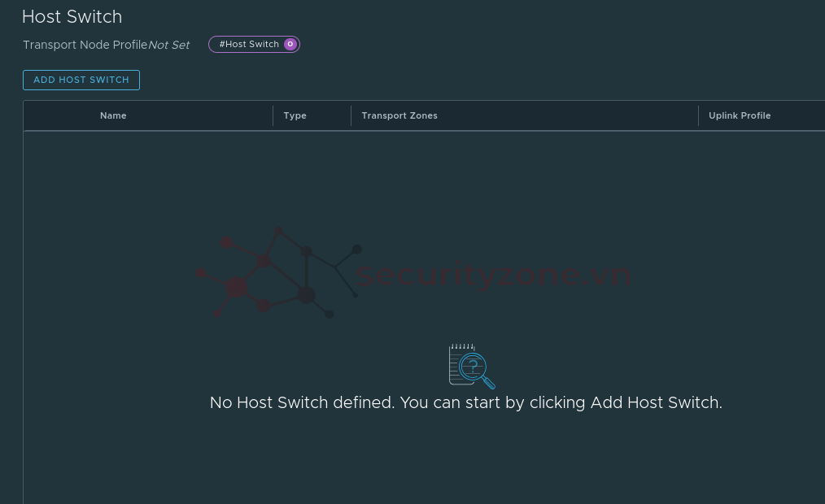This screenshot has width=825, height=504.
Task: Click the Uplink Profile column header
Action: (x=740, y=115)
